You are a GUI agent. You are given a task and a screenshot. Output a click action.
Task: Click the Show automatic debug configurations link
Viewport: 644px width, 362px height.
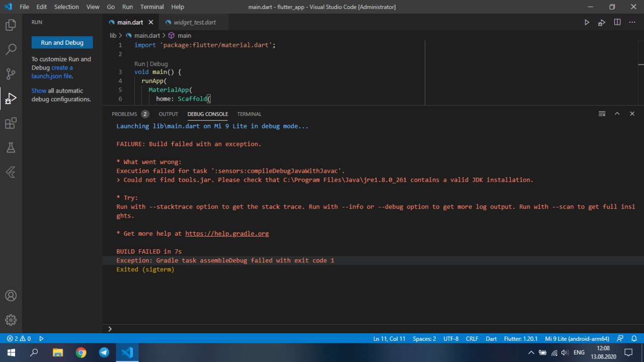click(39, 91)
